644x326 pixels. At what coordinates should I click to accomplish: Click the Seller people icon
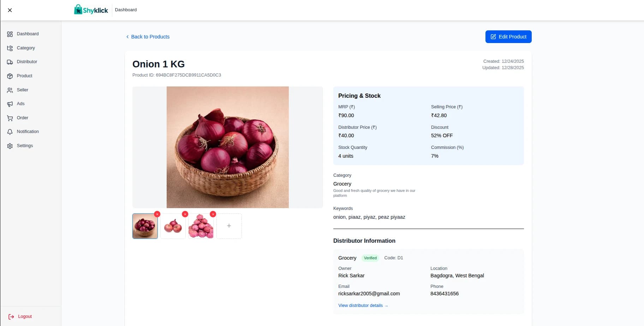tap(10, 90)
